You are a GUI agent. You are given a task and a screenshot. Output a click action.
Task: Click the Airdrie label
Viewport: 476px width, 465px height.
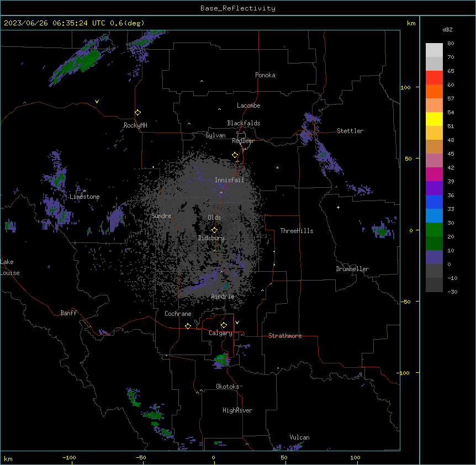pyautogui.click(x=223, y=297)
